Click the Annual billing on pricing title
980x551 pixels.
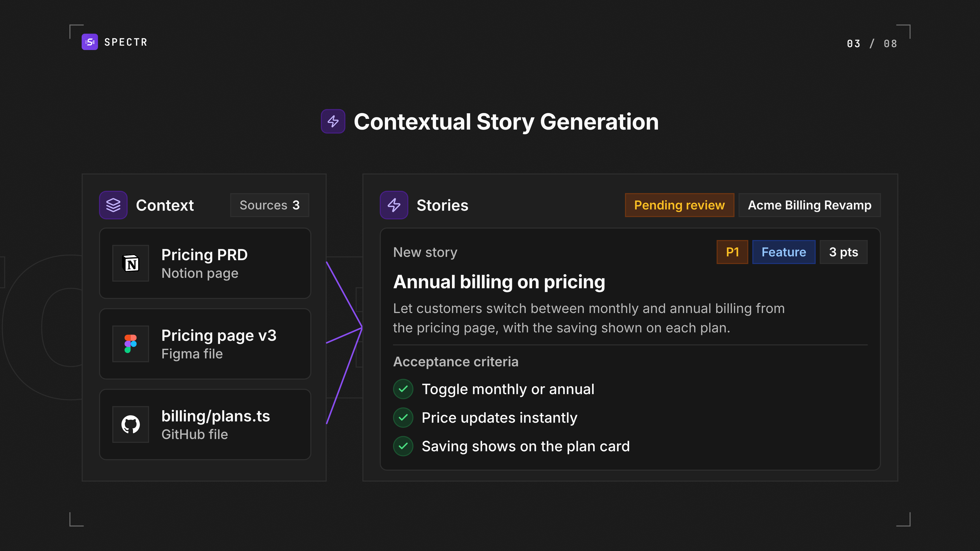(x=499, y=282)
